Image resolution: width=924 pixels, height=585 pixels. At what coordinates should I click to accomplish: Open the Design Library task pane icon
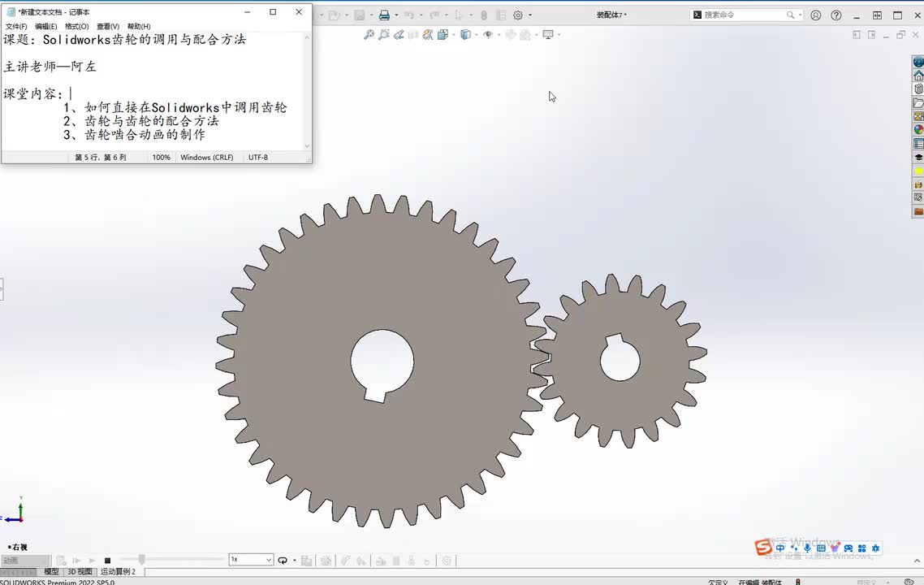(x=918, y=89)
